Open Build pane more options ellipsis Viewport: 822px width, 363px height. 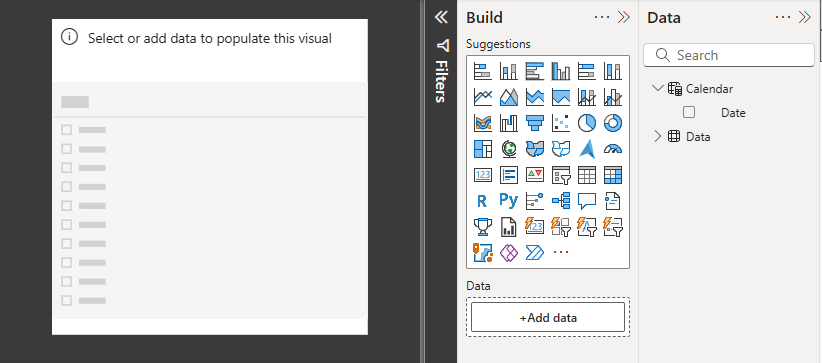[x=602, y=17]
